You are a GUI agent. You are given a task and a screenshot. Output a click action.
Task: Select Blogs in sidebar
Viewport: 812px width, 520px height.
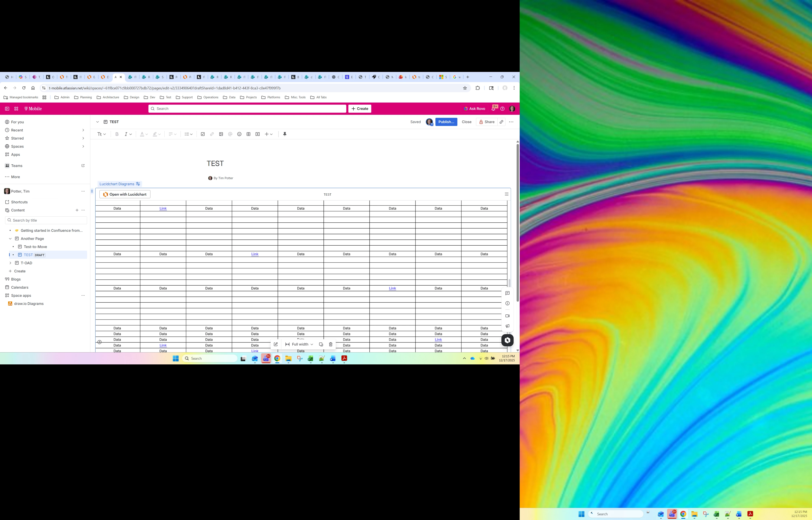16,279
